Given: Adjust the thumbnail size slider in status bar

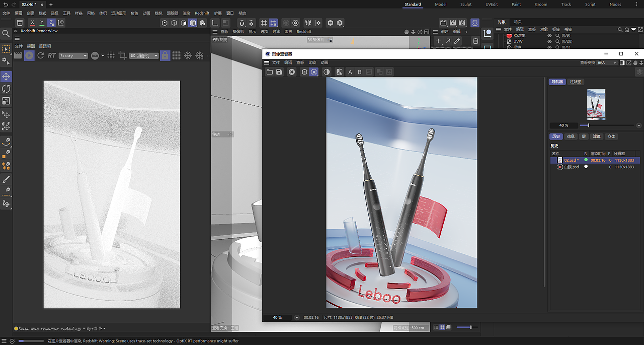Looking at the screenshot, I should pyautogui.click(x=466, y=327).
